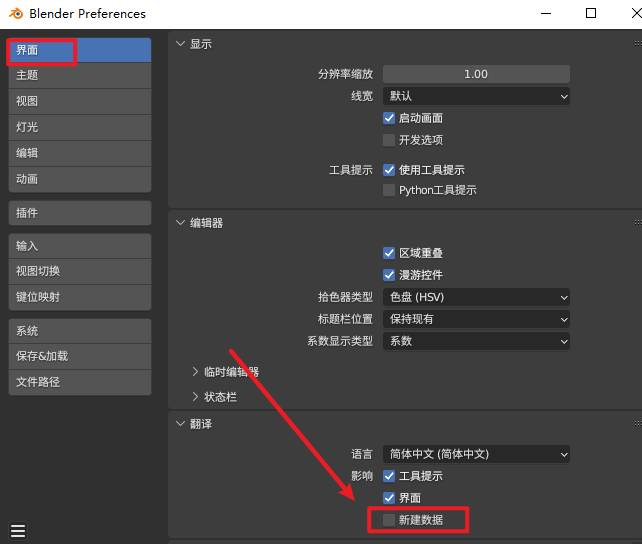Open the 语言 dropdown
The image size is (642, 544).
476,454
